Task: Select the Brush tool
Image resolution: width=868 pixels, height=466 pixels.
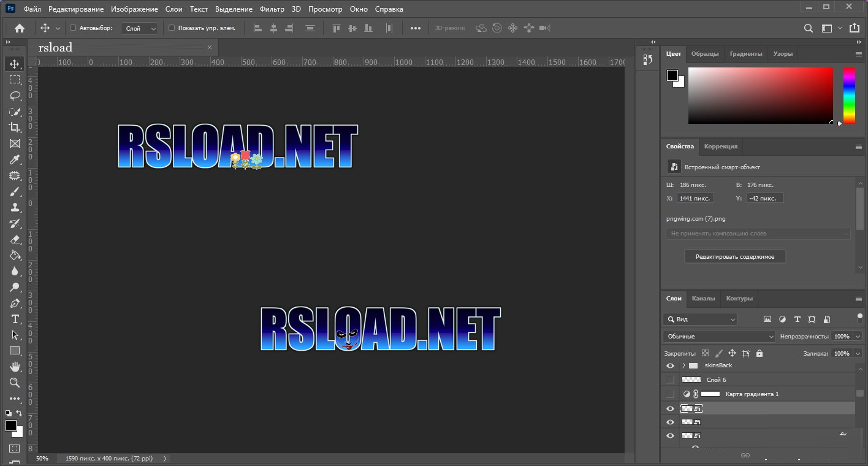Action: pos(15,192)
